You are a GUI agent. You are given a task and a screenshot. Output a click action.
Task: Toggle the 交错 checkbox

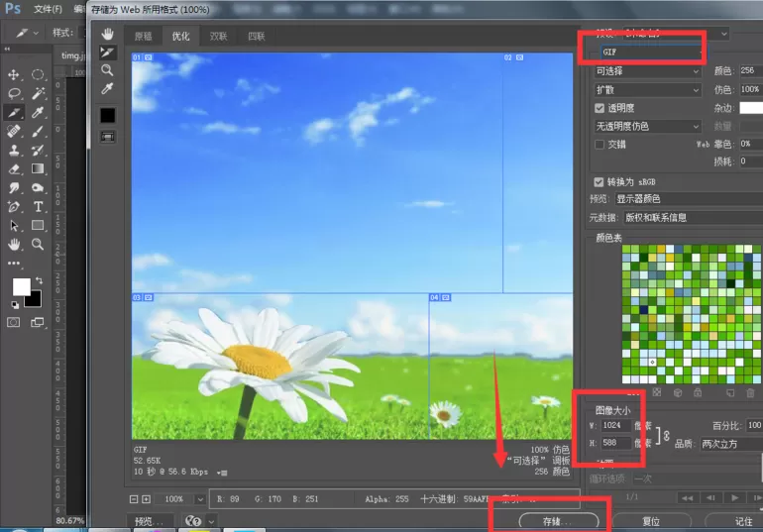(x=599, y=145)
